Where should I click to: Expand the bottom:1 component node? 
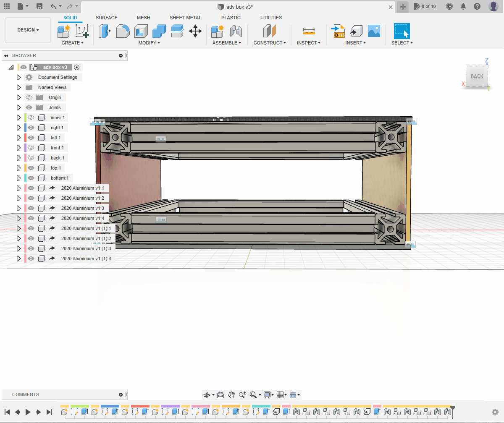click(x=18, y=178)
